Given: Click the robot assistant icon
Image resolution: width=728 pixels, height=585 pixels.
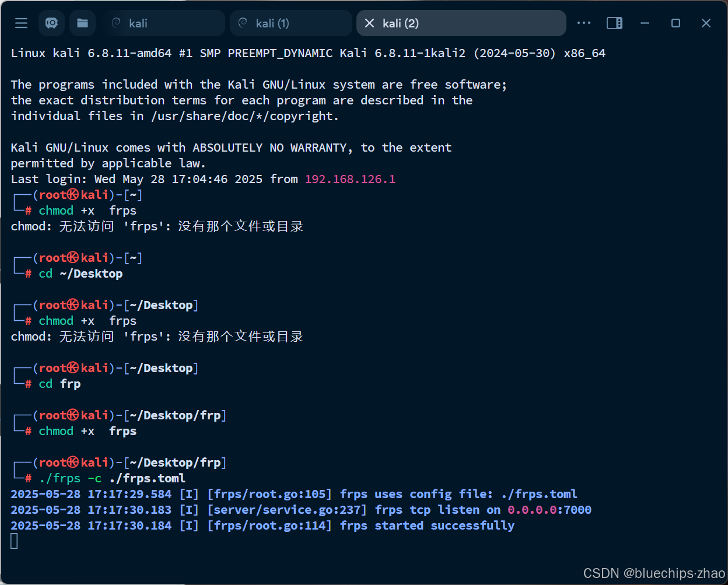Looking at the screenshot, I should 52,23.
